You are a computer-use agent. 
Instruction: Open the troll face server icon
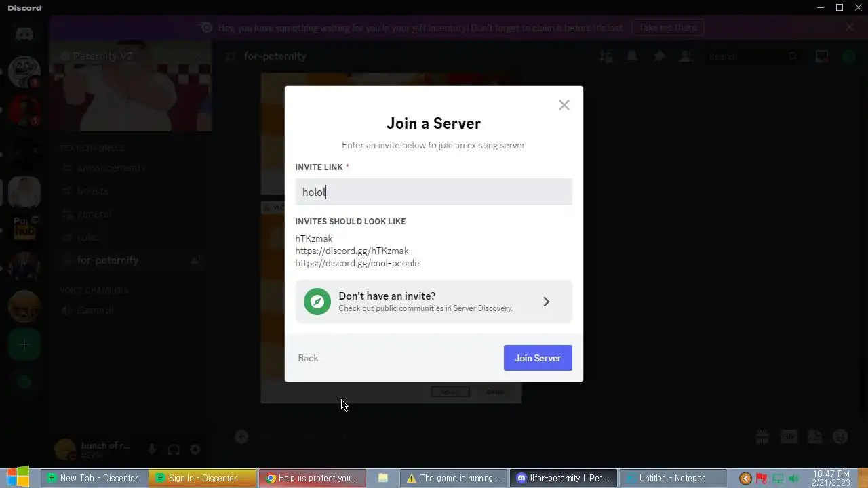pos(24,70)
